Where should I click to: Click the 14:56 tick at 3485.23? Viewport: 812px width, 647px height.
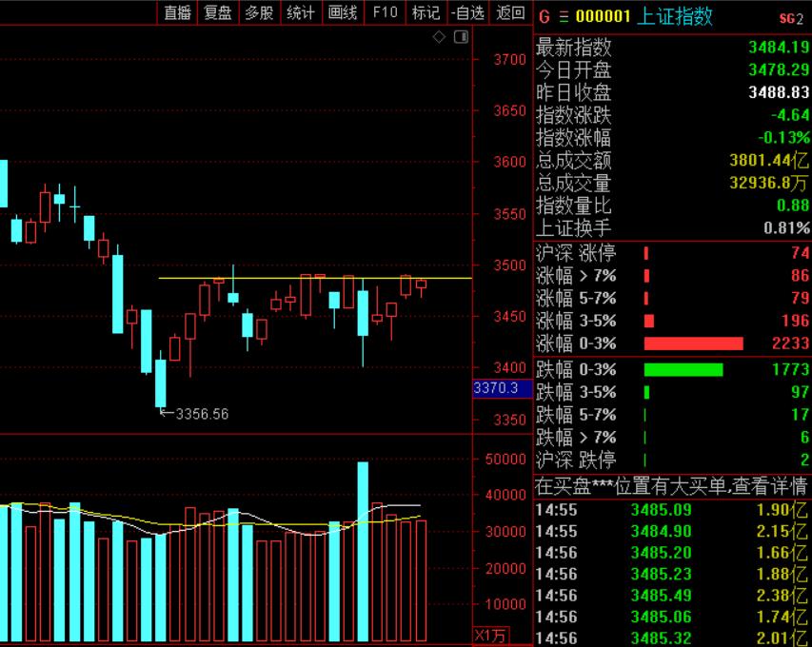point(671,574)
